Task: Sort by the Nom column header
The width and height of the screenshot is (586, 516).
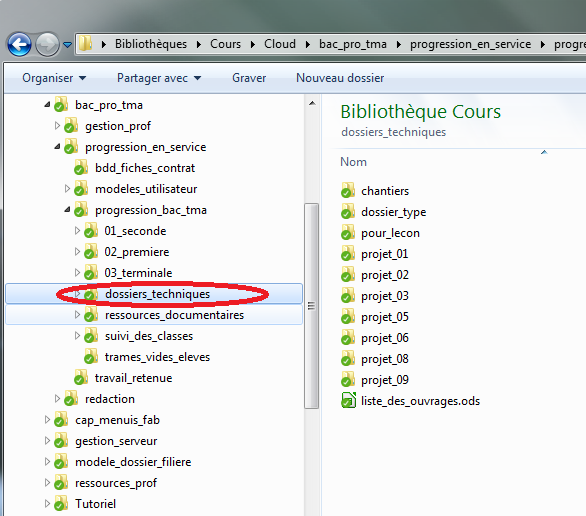Action: (x=353, y=162)
